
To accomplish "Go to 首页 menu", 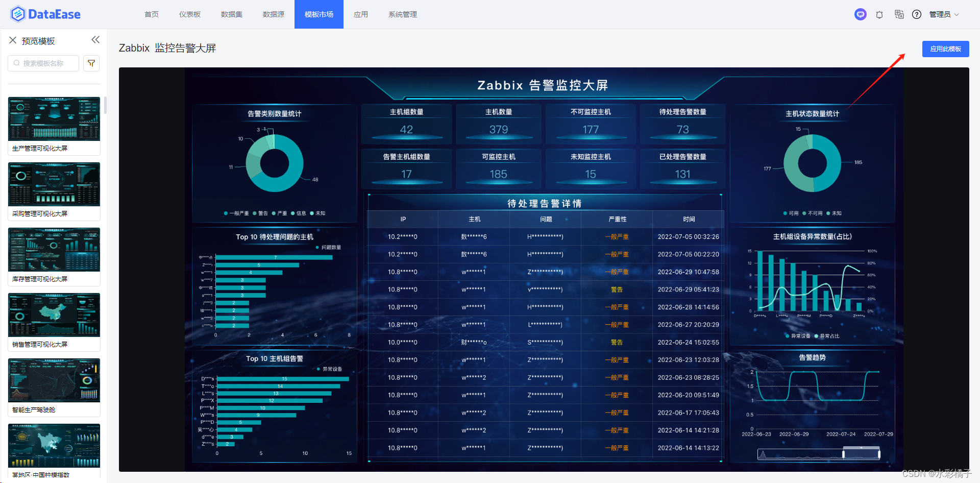I will coord(152,14).
